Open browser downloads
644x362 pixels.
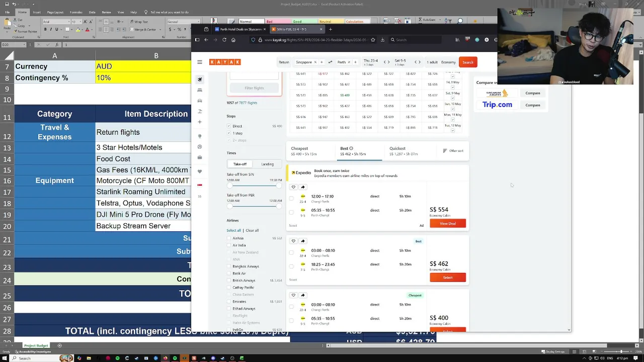[382, 40]
